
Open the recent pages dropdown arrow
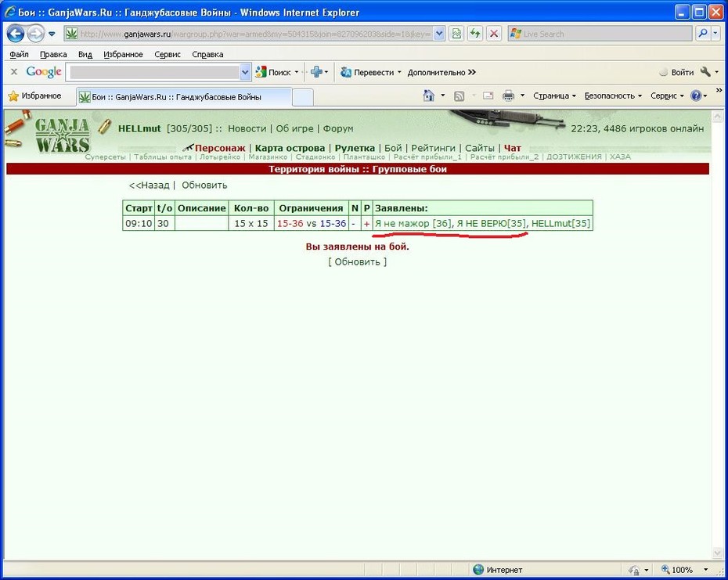pos(52,34)
